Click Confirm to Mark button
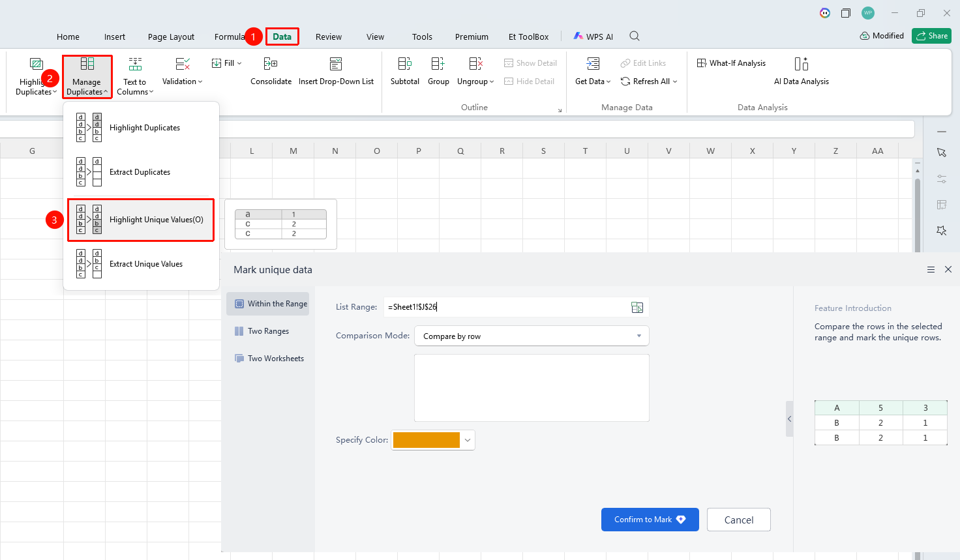The height and width of the screenshot is (560, 960). point(650,520)
